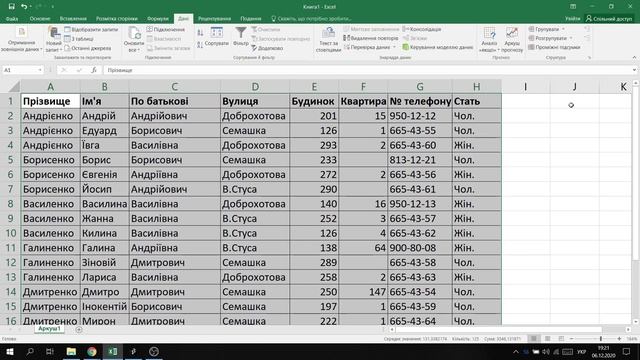Click Remove Duplicates (Видалення повторів)

[x=371, y=38]
